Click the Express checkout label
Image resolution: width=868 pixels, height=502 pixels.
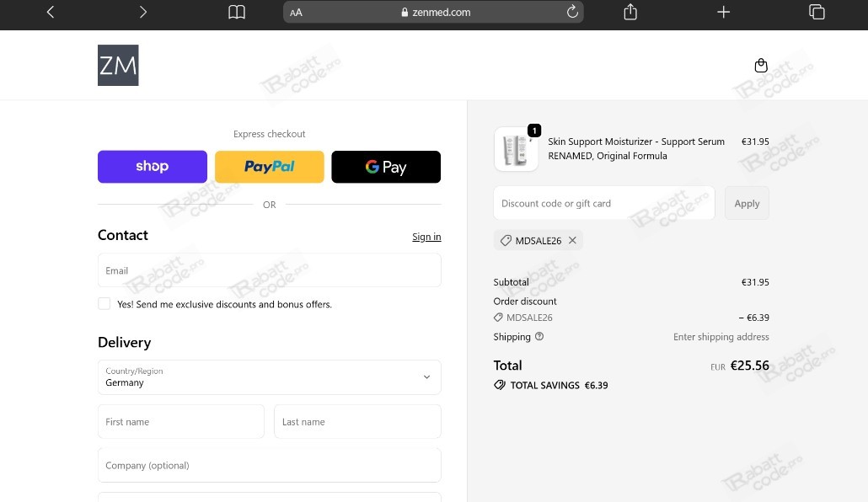point(269,134)
